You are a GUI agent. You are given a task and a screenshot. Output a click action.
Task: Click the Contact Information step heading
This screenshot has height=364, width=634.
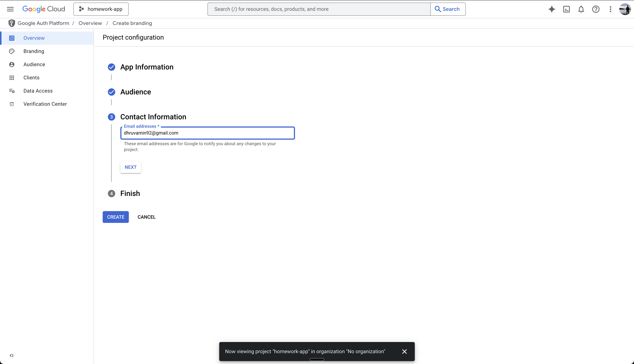coord(153,117)
